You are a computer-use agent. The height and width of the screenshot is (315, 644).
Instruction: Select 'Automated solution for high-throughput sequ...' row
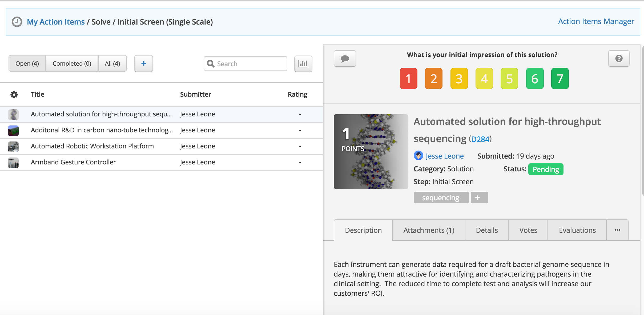(x=162, y=115)
